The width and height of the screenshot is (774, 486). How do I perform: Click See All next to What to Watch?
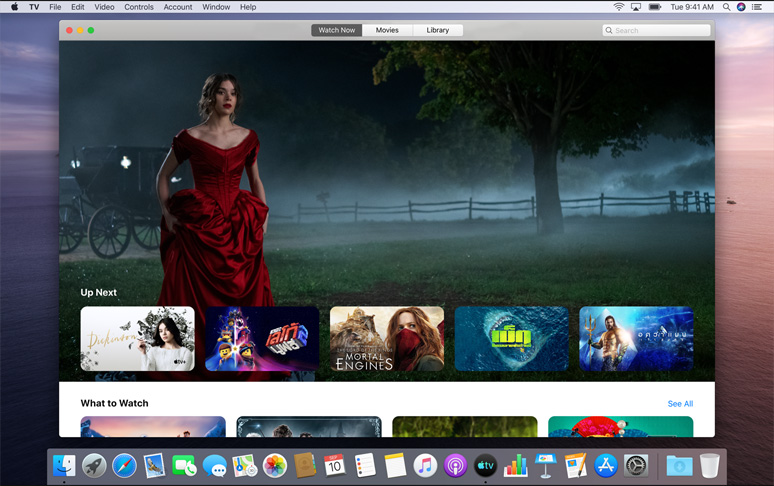[680, 404]
